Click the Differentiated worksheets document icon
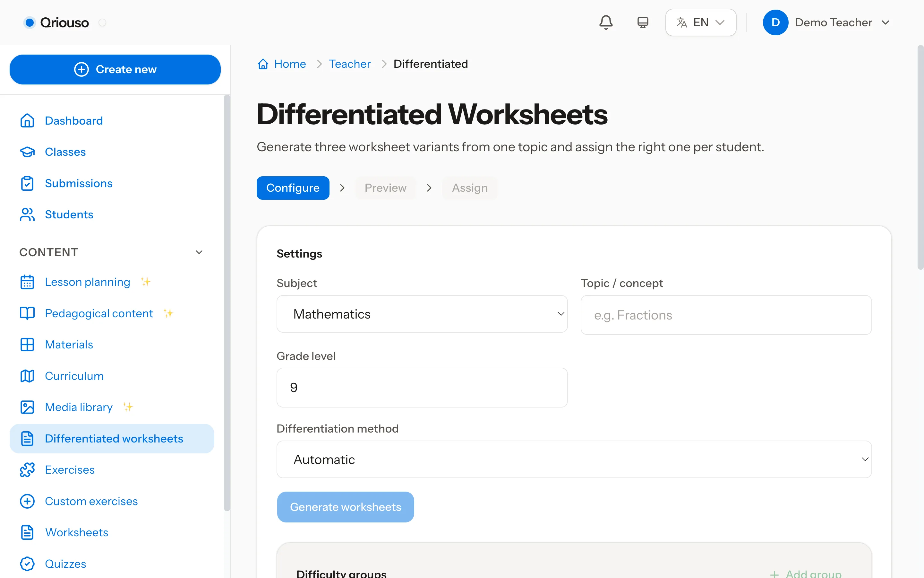 [x=27, y=438]
